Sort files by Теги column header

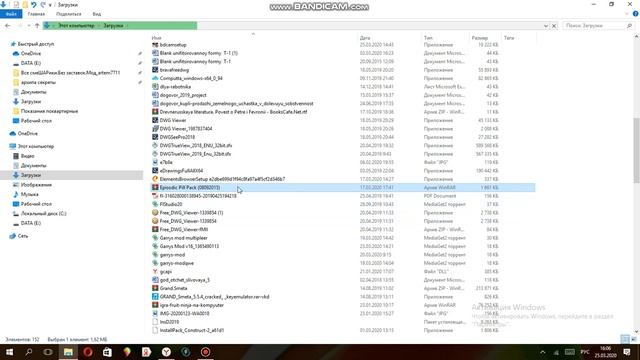509,38
